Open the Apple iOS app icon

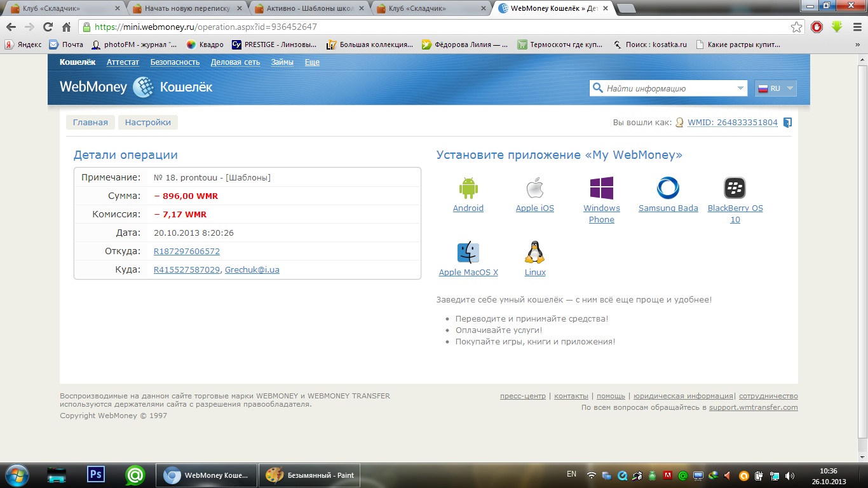pos(535,188)
